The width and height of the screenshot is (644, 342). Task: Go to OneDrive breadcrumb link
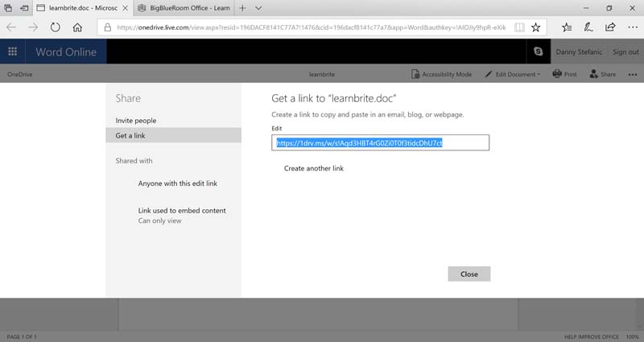tap(19, 74)
